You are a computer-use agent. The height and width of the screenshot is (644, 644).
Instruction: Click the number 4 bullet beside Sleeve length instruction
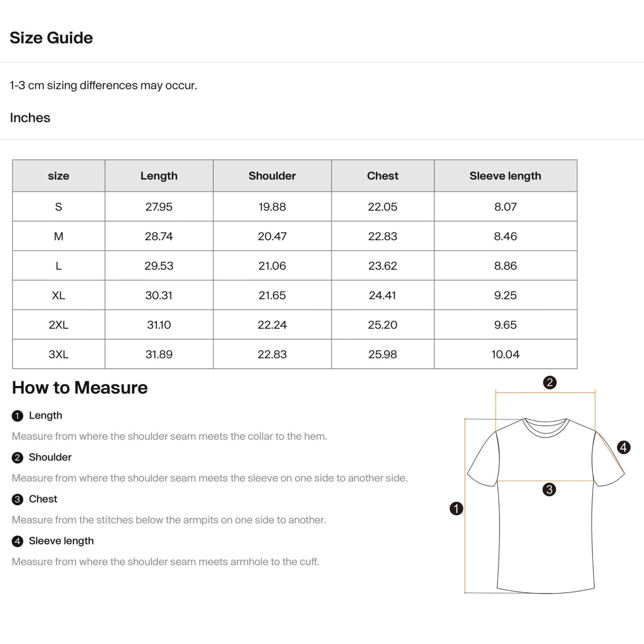[17, 541]
